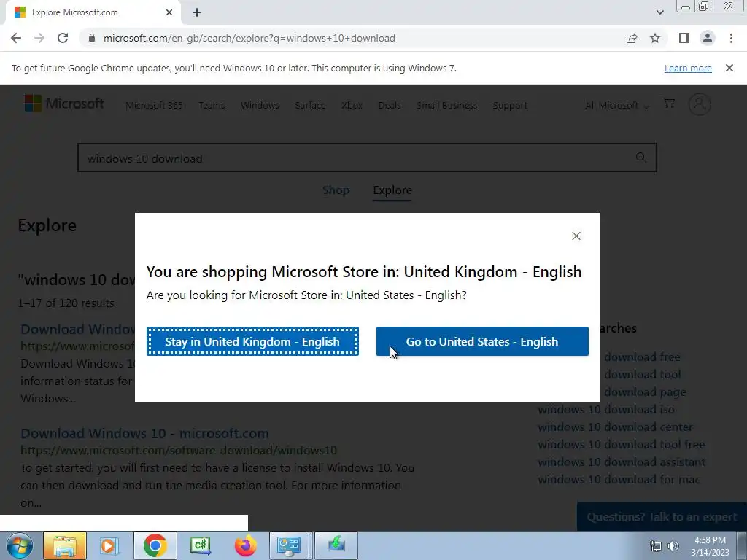Bookmark this page with the star icon
This screenshot has width=747, height=560.
[655, 38]
